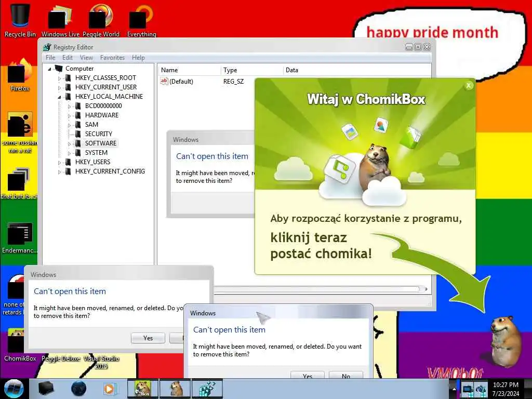Expand HKEY_CURRENT_USER arrow

tap(59, 87)
